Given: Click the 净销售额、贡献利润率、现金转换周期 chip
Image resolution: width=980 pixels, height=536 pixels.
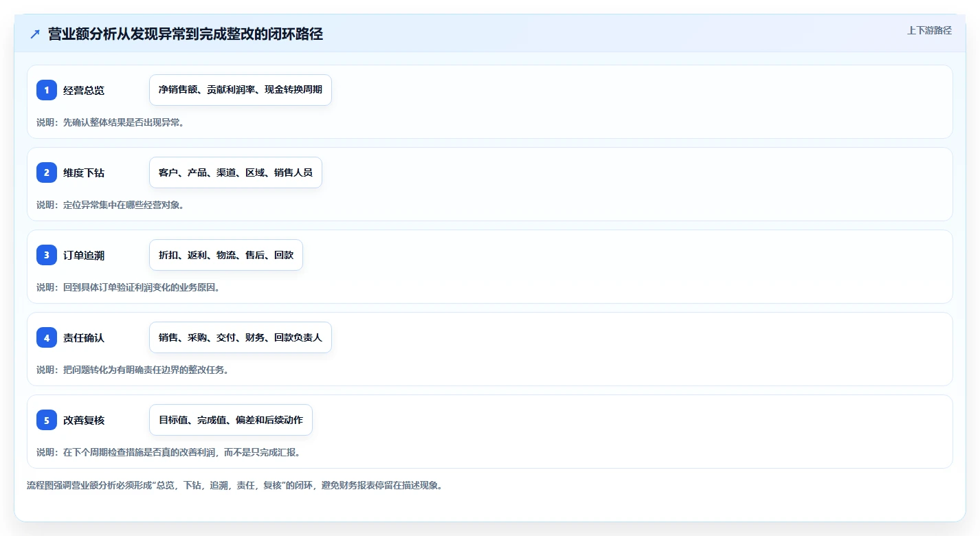Looking at the screenshot, I should (241, 90).
